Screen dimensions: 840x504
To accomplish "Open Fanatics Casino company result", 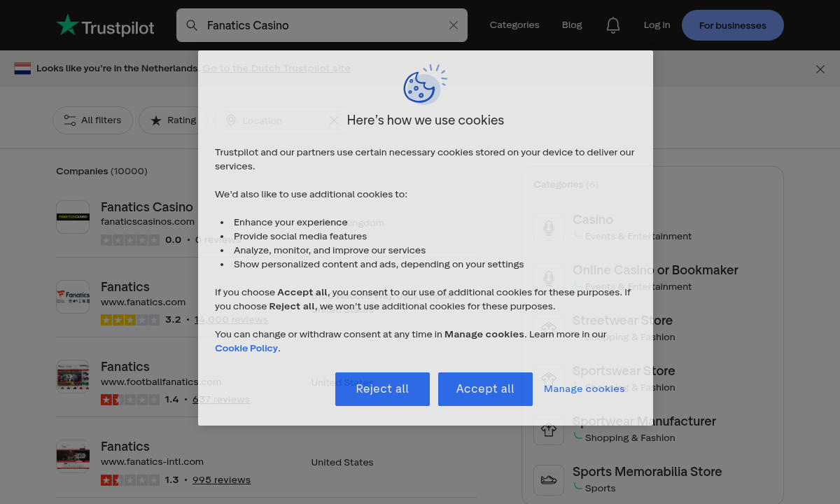I will tap(147, 207).
